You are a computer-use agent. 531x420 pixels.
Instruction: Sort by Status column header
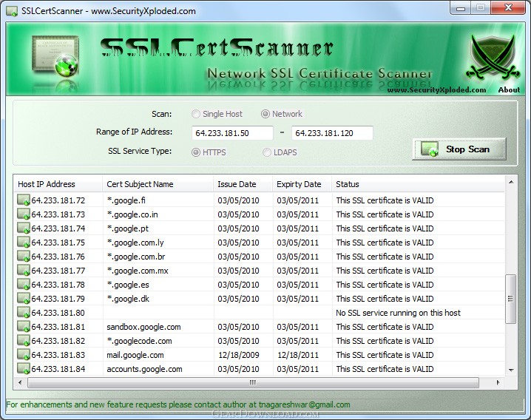click(419, 184)
